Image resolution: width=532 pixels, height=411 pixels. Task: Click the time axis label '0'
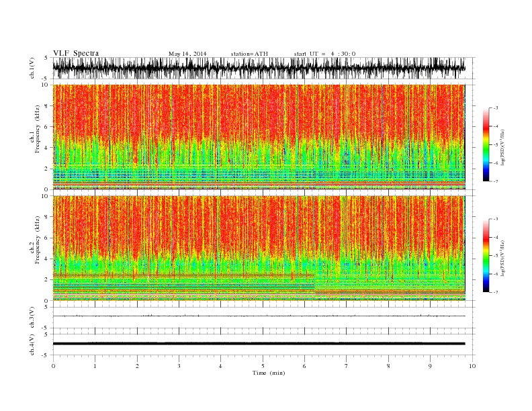point(53,366)
